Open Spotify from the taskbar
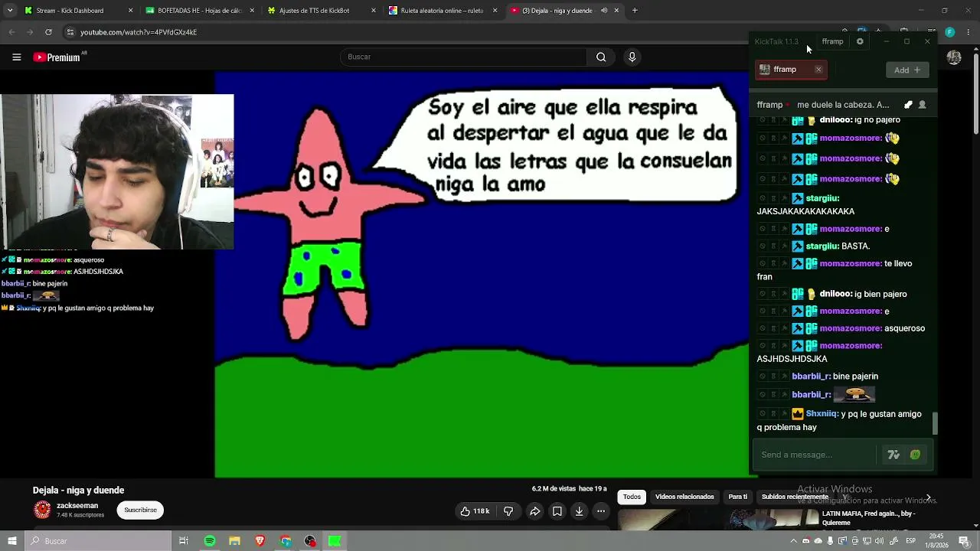Viewport: 980px width, 551px height. tap(210, 541)
